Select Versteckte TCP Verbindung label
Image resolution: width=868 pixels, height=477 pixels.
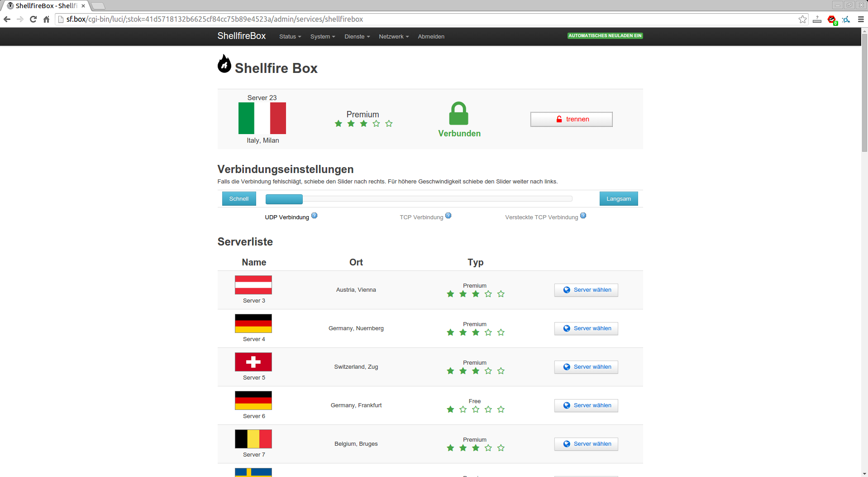tap(542, 217)
